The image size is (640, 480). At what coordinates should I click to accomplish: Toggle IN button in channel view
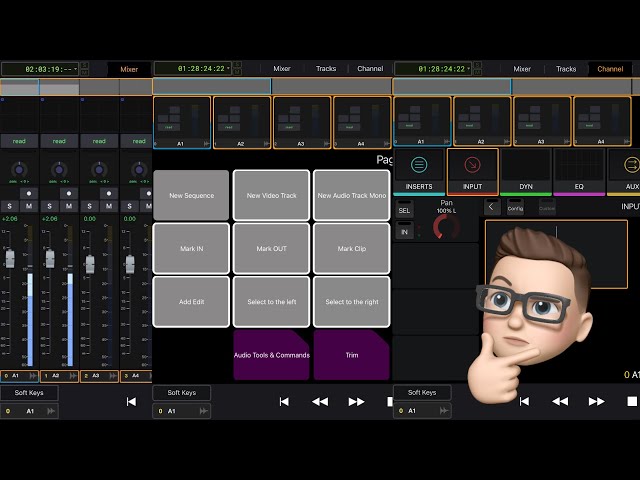point(404,231)
